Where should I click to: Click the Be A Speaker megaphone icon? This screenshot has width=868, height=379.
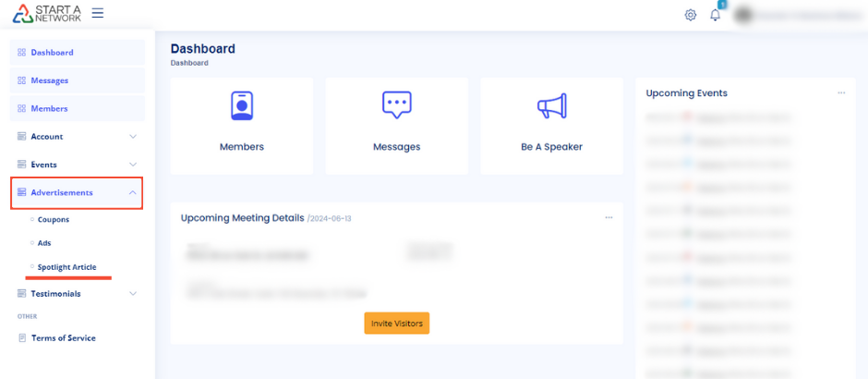(x=551, y=106)
